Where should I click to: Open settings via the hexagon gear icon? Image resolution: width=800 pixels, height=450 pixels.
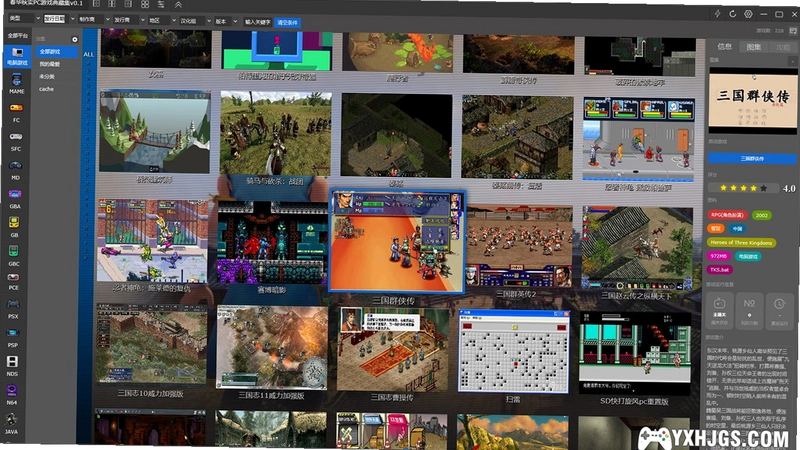click(748, 14)
